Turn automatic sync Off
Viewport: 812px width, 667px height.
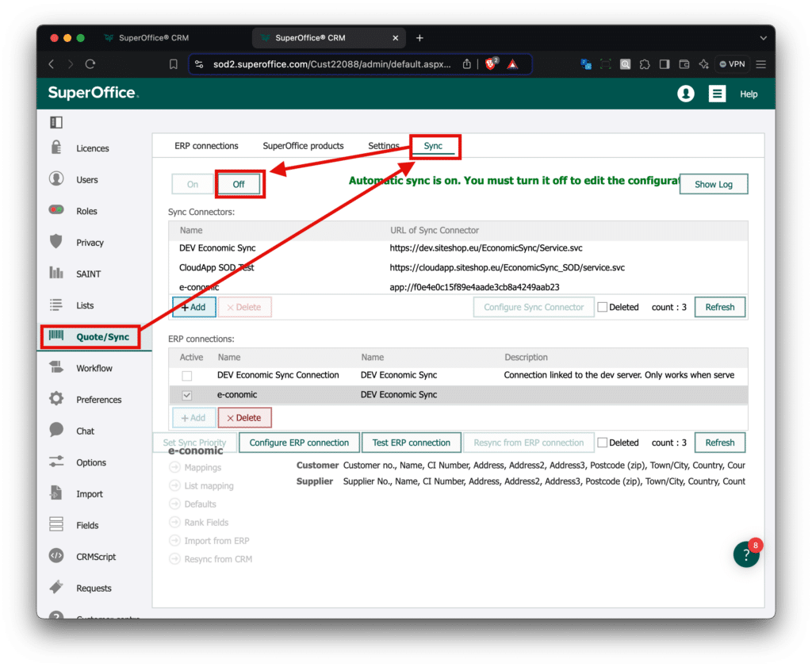tap(238, 184)
